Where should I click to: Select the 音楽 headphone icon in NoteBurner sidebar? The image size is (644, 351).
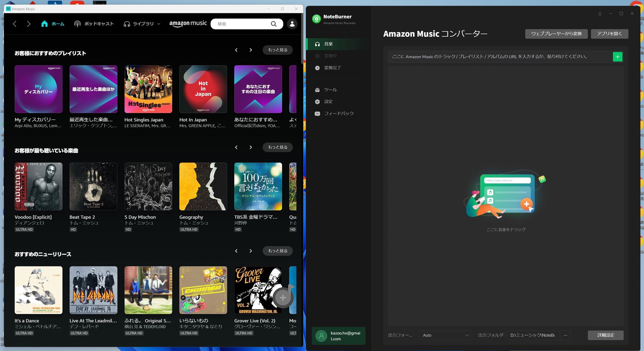[x=317, y=44]
